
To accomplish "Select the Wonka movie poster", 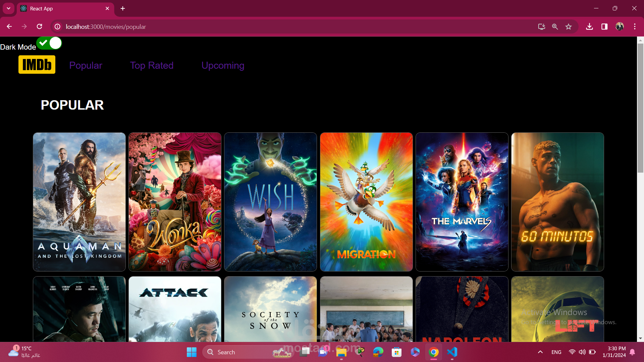I will (175, 202).
